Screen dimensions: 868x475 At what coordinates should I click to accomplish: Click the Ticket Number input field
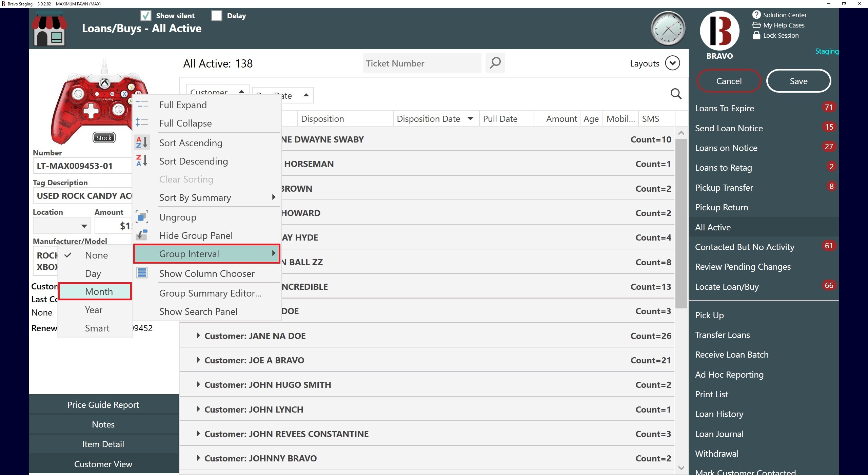[x=422, y=63]
